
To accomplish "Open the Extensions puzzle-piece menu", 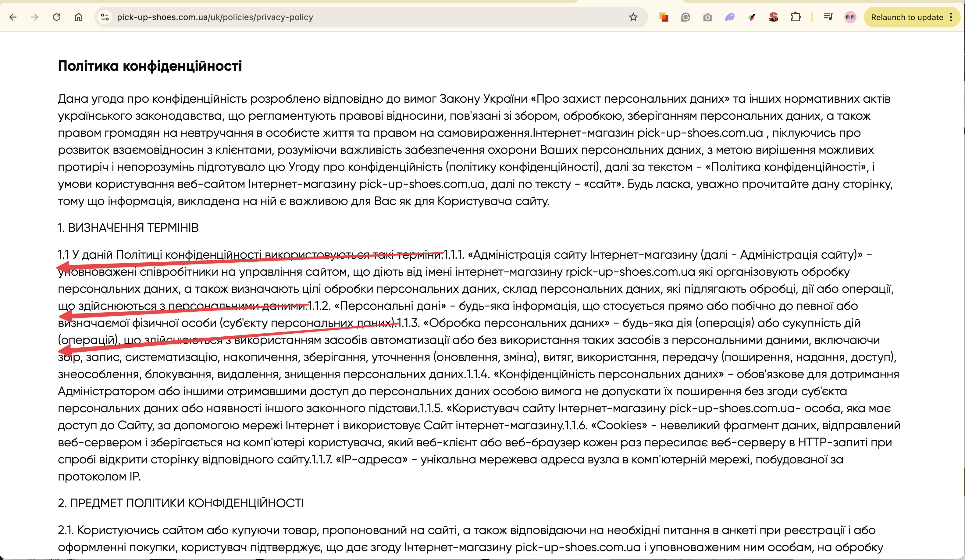I will pos(795,17).
